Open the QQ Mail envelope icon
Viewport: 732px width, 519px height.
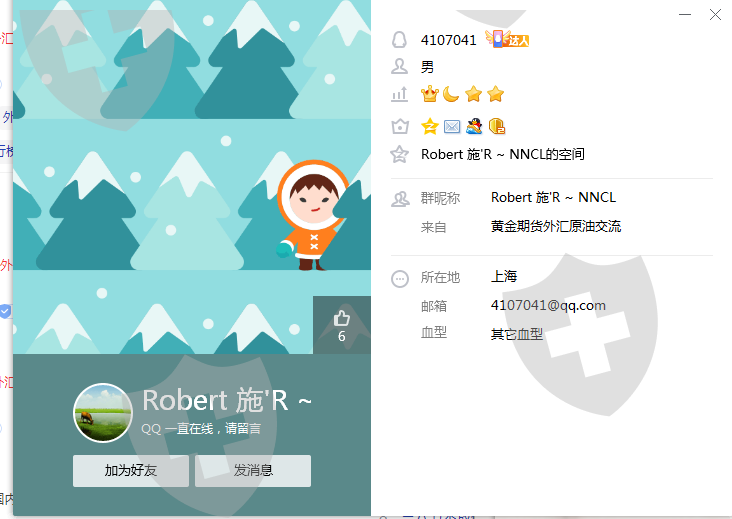tap(452, 126)
